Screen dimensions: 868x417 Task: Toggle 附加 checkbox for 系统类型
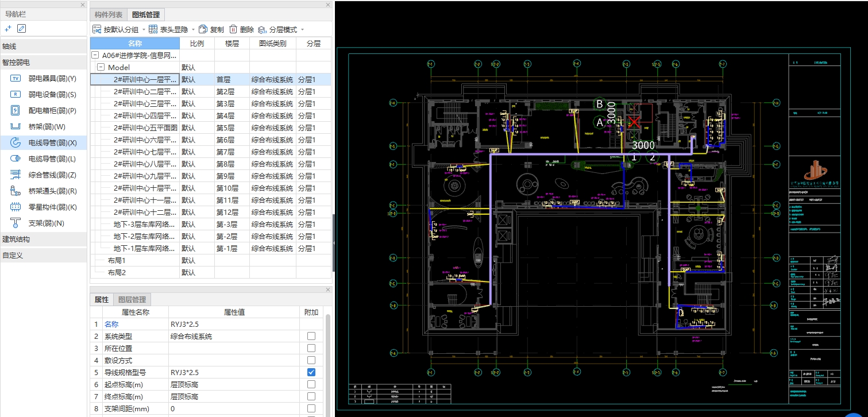pyautogui.click(x=311, y=336)
